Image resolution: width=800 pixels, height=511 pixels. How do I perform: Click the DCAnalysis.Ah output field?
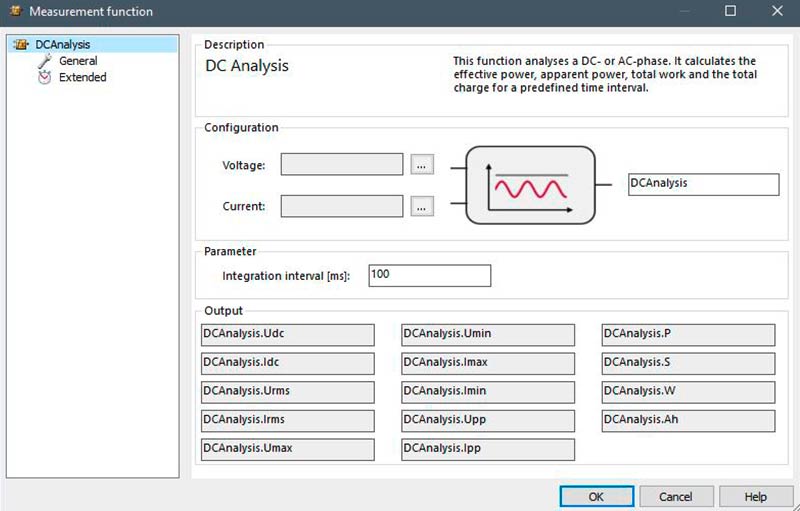tap(688, 421)
